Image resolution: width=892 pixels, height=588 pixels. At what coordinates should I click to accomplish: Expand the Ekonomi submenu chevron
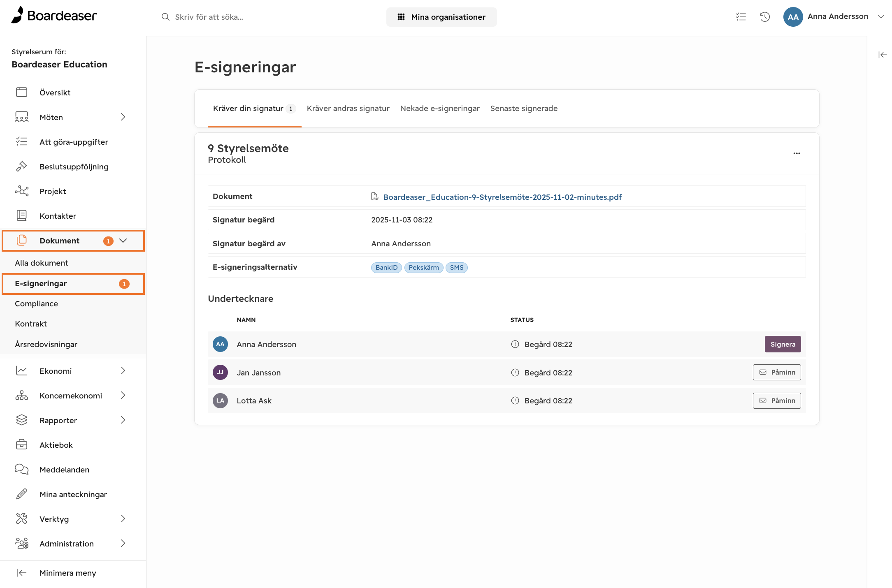click(x=123, y=370)
